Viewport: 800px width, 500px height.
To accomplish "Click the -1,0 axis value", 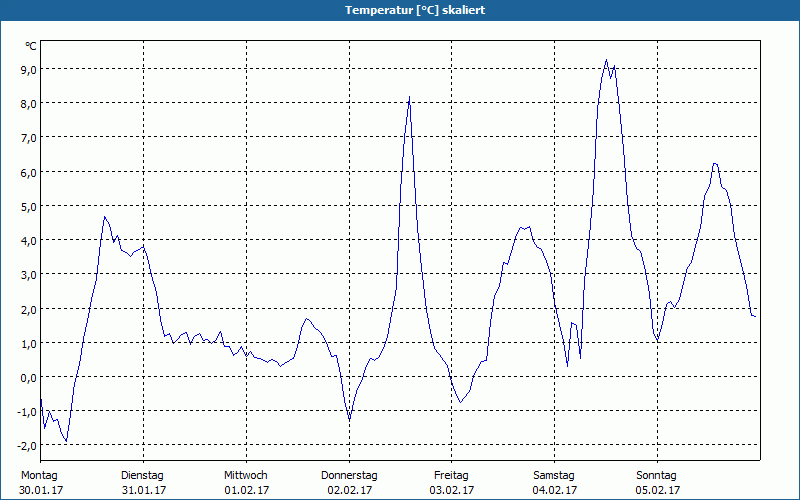I will pyautogui.click(x=27, y=412).
